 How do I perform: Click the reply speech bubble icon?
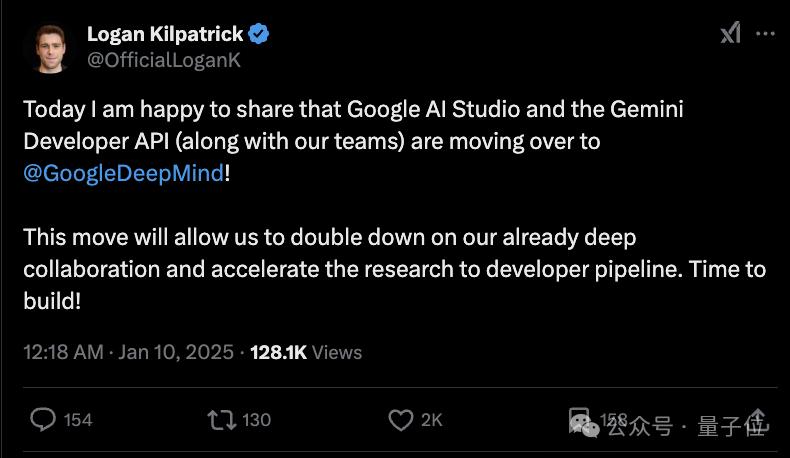point(43,419)
